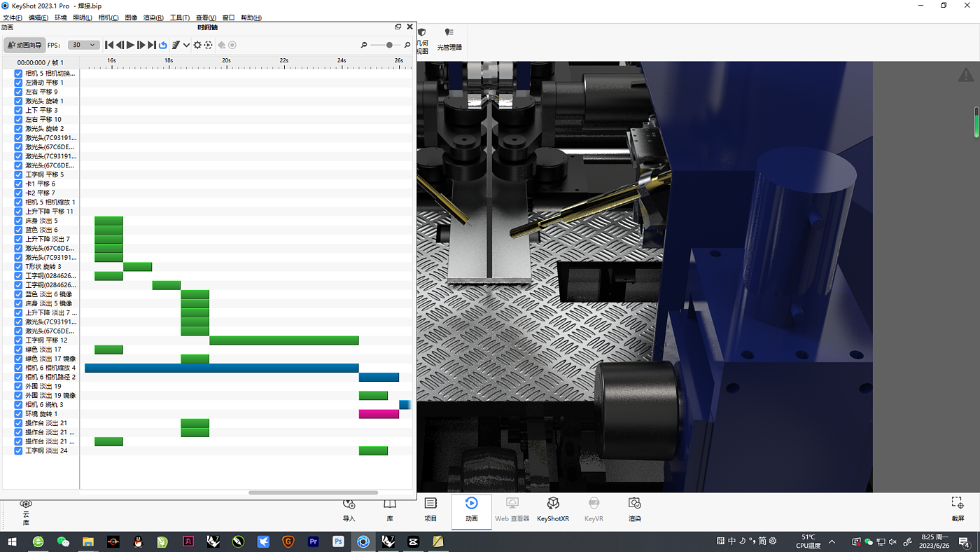Viewport: 980px width, 552px height.
Task: Click the taskbar clock showing 8:25
Action: (934, 541)
